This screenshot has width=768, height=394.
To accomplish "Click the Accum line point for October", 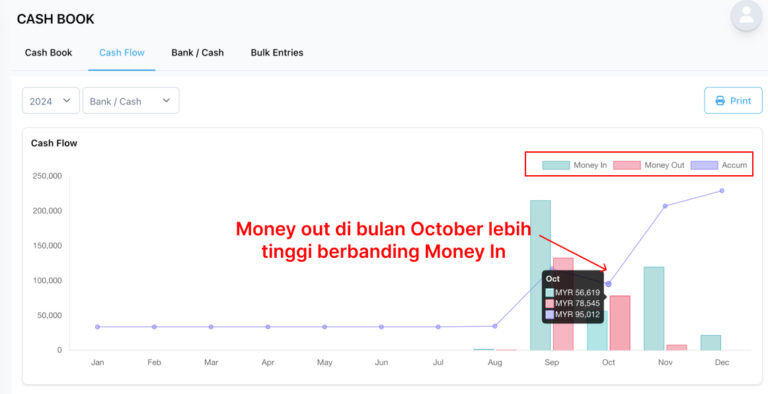I will (x=608, y=284).
